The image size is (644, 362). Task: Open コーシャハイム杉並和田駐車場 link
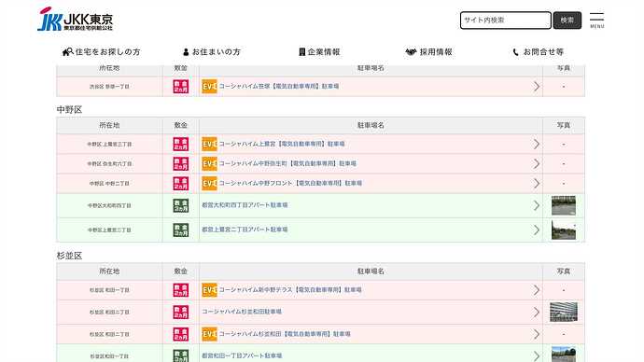tap(242, 312)
